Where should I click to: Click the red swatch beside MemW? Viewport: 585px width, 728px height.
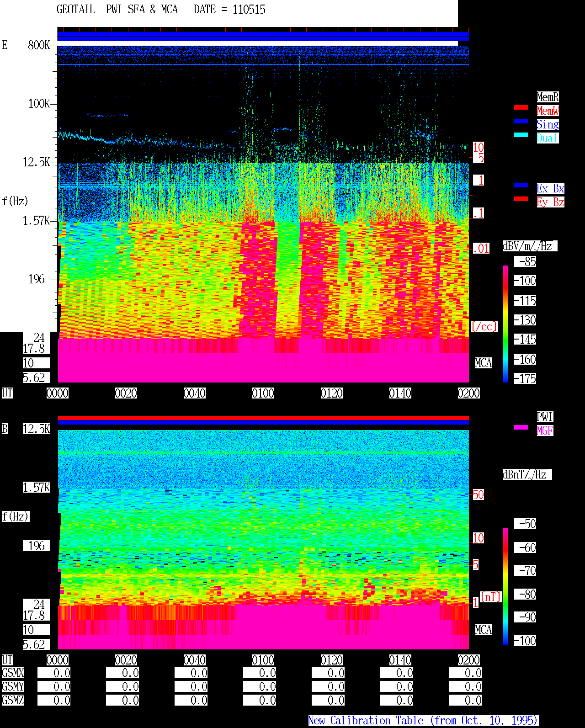(521, 108)
